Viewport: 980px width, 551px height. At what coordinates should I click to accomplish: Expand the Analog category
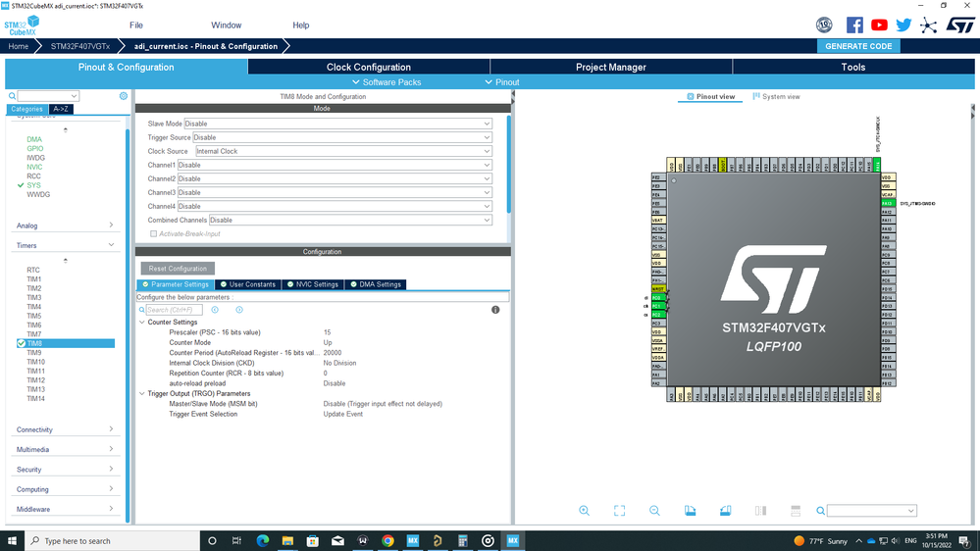point(65,225)
